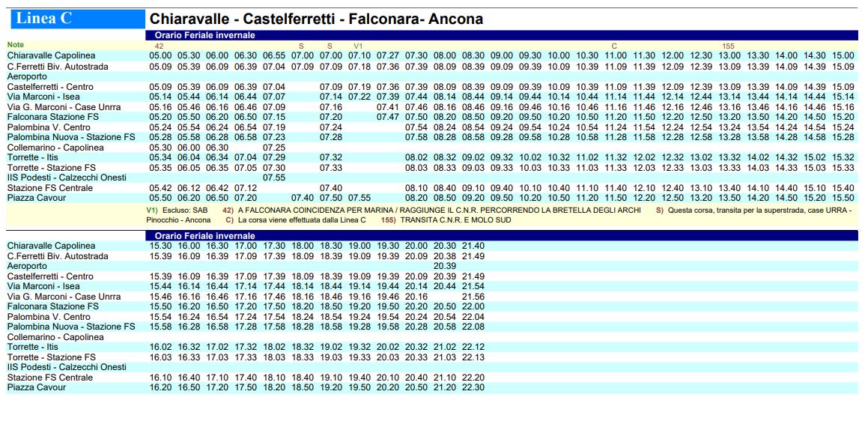Click 22.20 in the Stazione FS Centrale row
Viewport: 868px width, 433px height.
473,378
